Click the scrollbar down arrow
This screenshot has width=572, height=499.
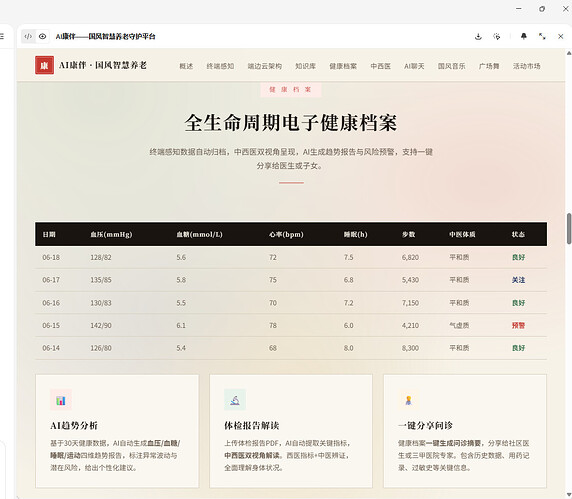568,494
